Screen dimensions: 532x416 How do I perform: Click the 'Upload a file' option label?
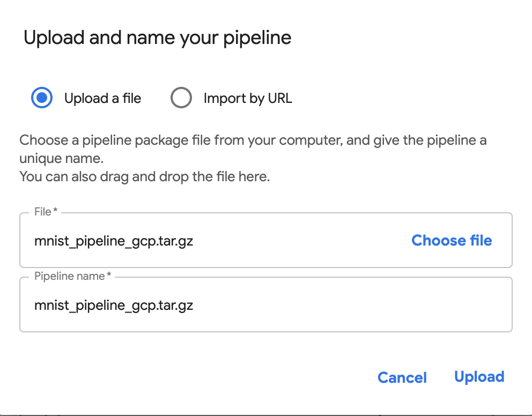(102, 99)
